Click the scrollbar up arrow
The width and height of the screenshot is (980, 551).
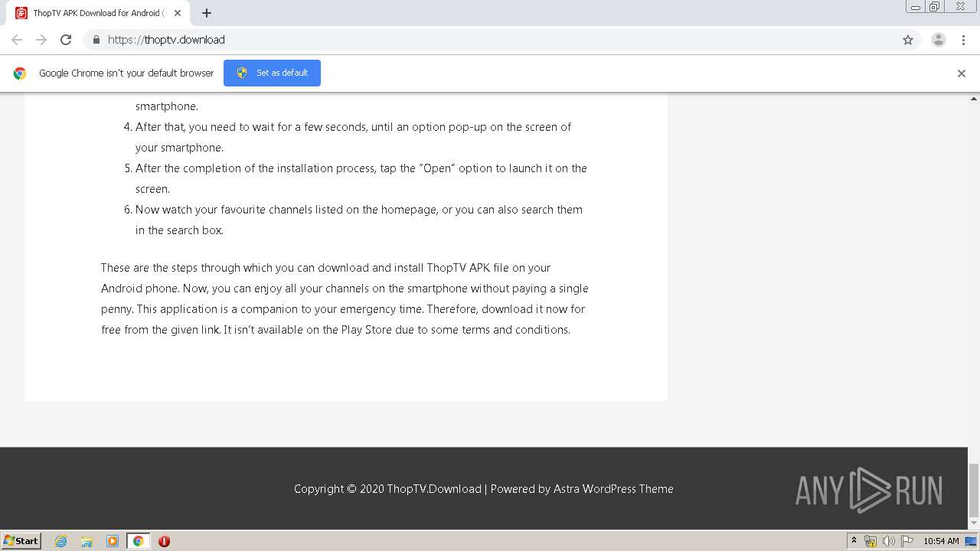(x=974, y=99)
